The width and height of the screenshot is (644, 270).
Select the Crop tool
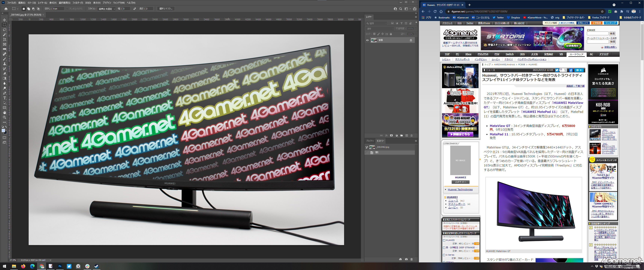pos(4,40)
